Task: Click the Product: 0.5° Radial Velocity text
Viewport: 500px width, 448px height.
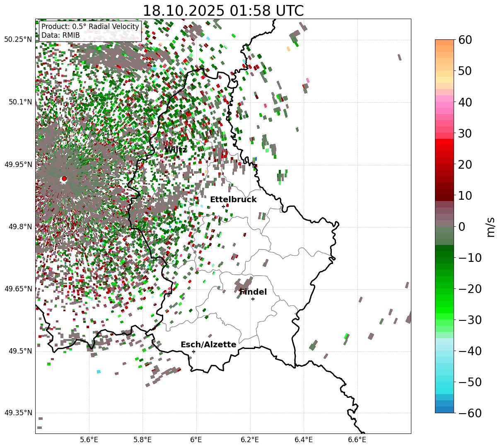Action: [x=90, y=27]
